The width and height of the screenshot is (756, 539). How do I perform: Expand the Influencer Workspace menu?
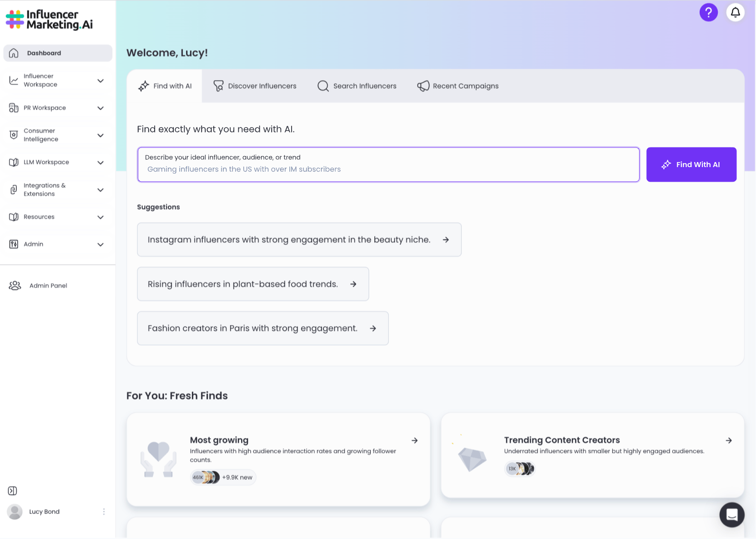pos(101,81)
